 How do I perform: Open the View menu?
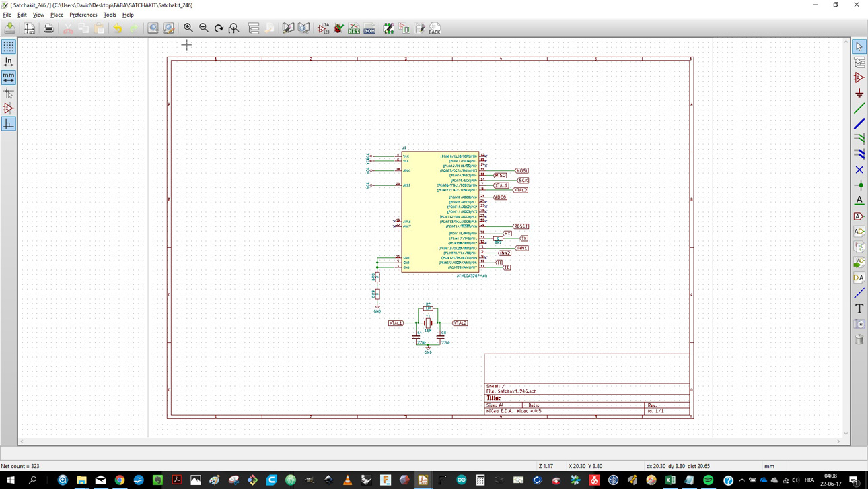point(38,15)
